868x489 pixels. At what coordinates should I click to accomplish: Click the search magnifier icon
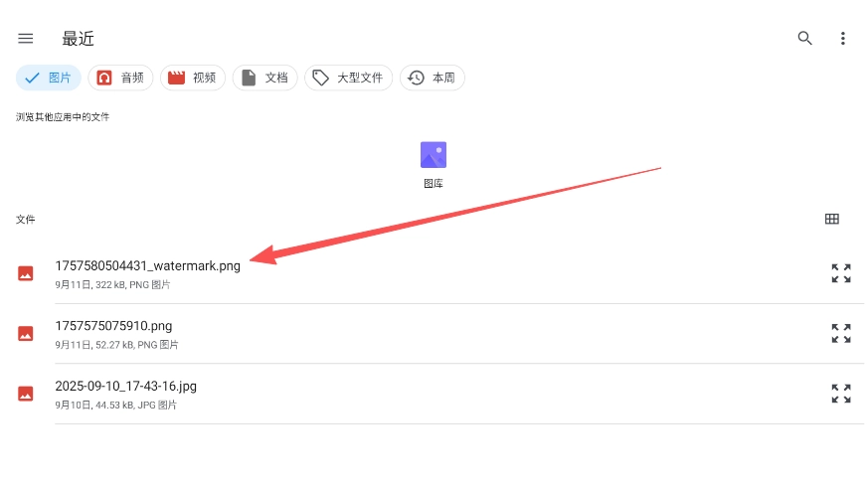805,39
